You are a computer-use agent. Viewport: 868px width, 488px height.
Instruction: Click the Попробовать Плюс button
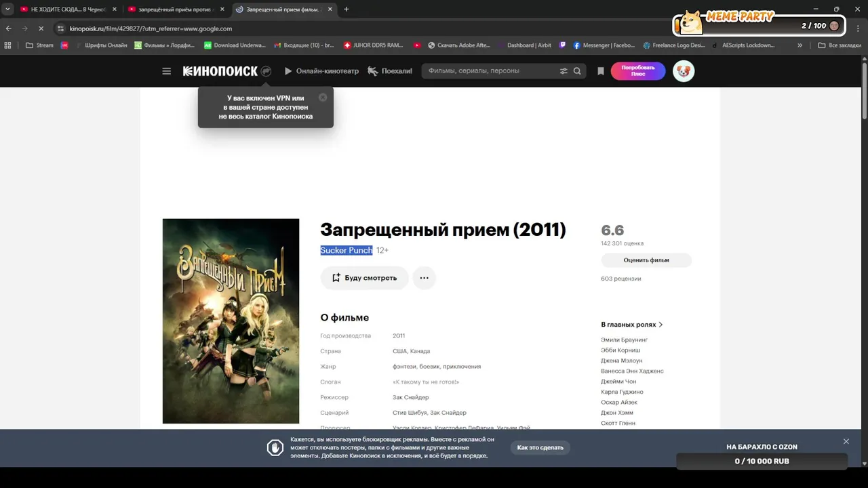click(638, 71)
